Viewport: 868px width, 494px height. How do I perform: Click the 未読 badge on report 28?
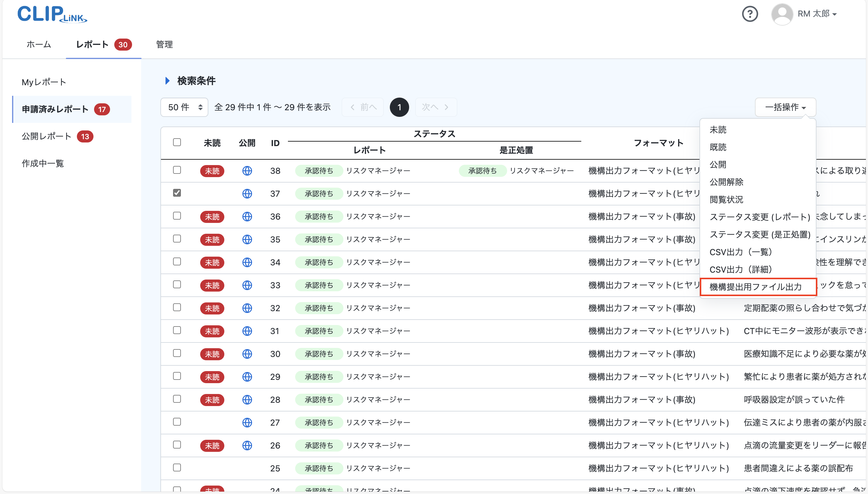point(212,400)
